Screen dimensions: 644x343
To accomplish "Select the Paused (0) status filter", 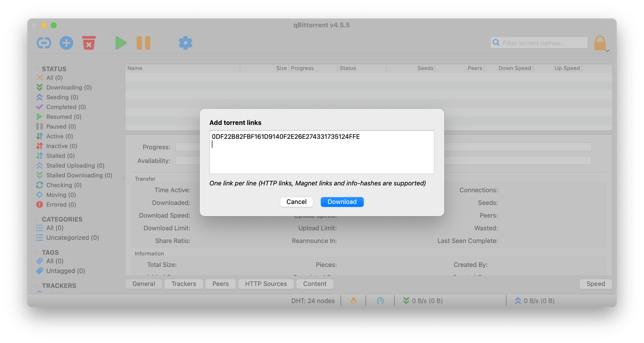I will coord(56,127).
